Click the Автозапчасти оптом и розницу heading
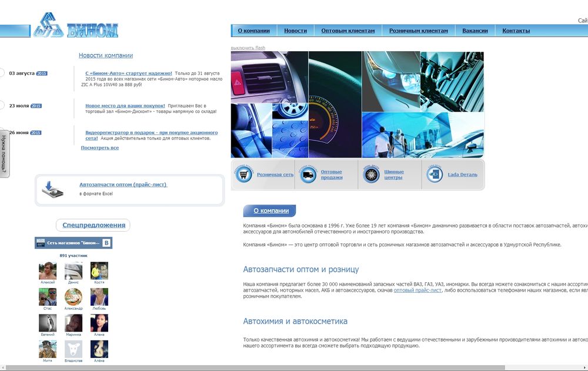The width and height of the screenshot is (588, 371). point(300,269)
